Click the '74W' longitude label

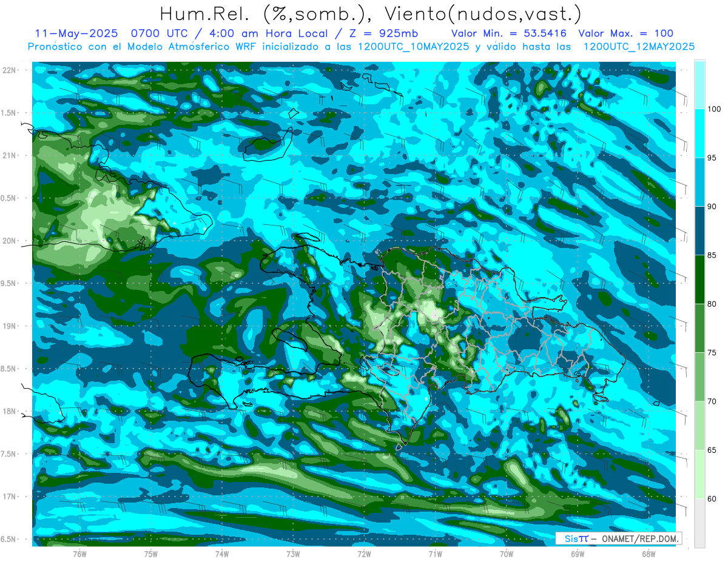[x=222, y=554]
